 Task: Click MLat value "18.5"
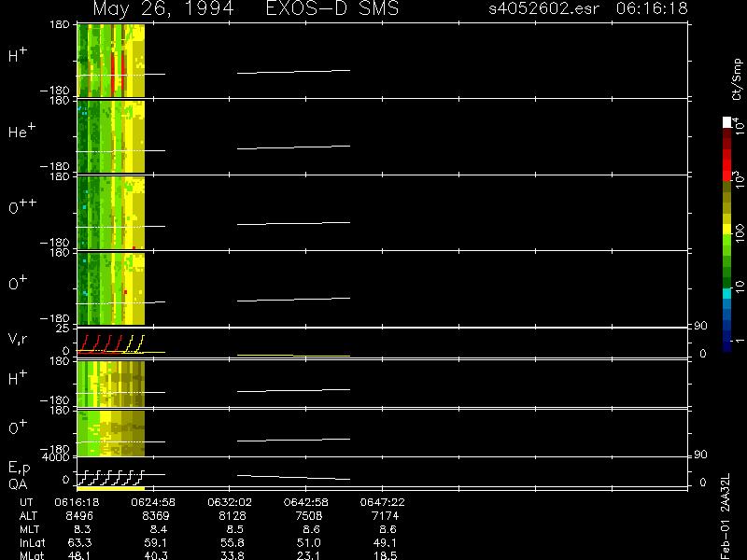point(385,555)
